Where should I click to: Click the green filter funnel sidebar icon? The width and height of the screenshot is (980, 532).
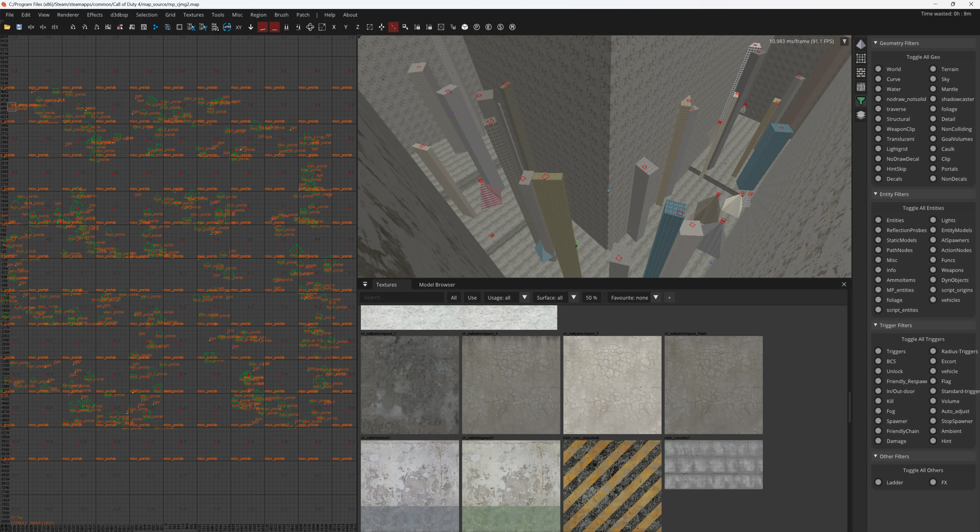click(861, 101)
